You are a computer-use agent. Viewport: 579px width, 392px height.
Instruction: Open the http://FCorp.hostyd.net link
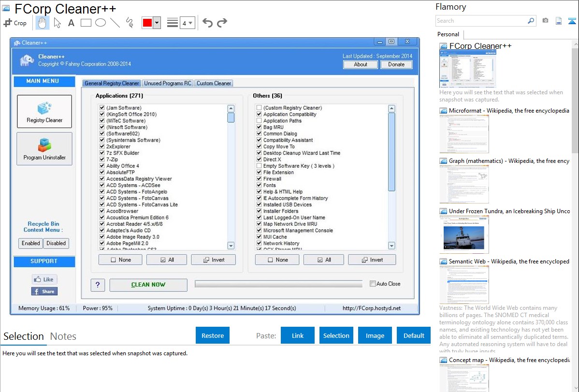372,308
